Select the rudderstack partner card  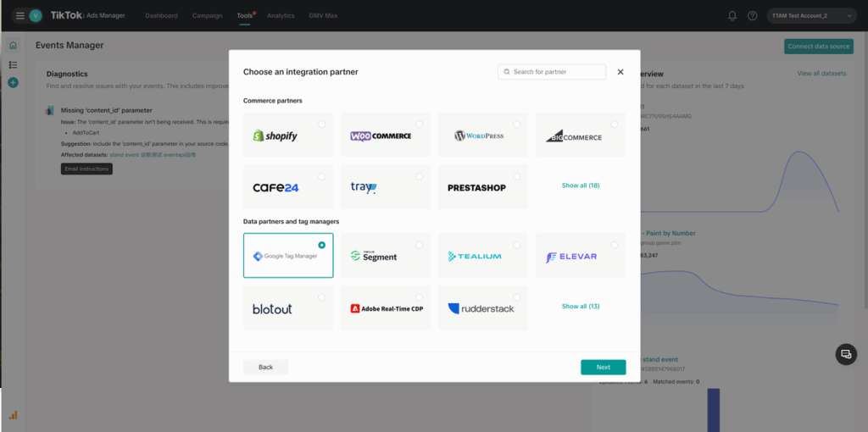click(483, 308)
